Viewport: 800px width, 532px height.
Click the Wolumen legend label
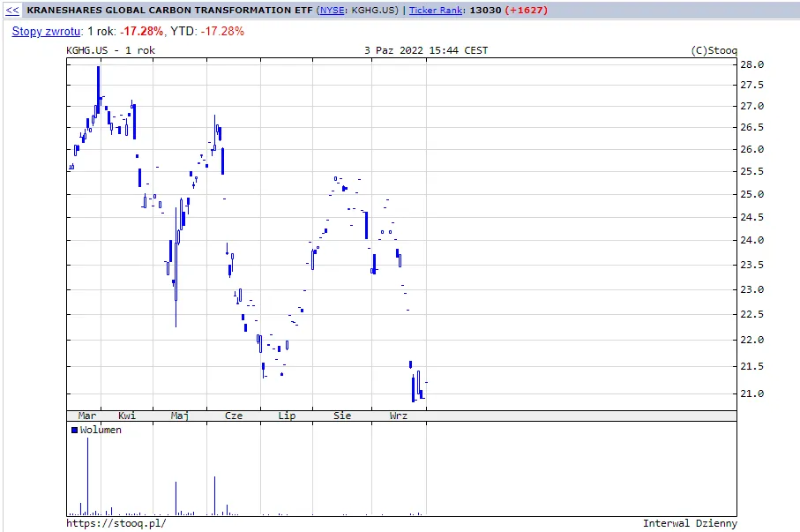pyautogui.click(x=101, y=430)
